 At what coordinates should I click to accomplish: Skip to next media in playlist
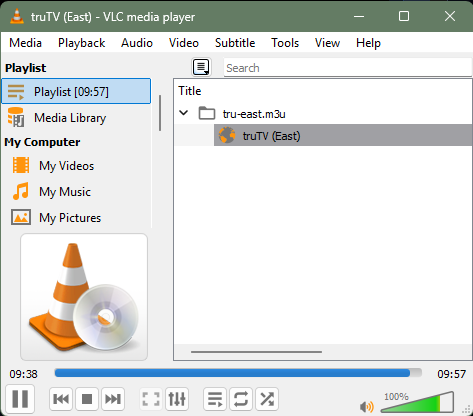pos(113,399)
